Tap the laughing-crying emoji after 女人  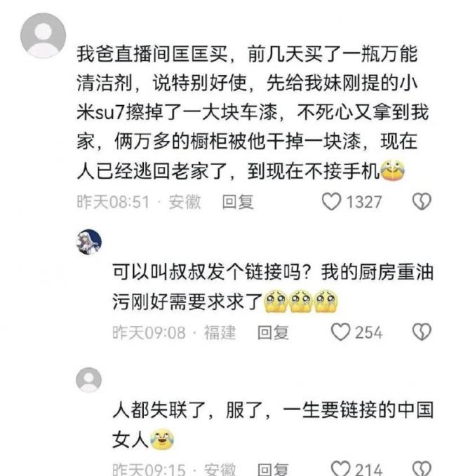pos(162,440)
